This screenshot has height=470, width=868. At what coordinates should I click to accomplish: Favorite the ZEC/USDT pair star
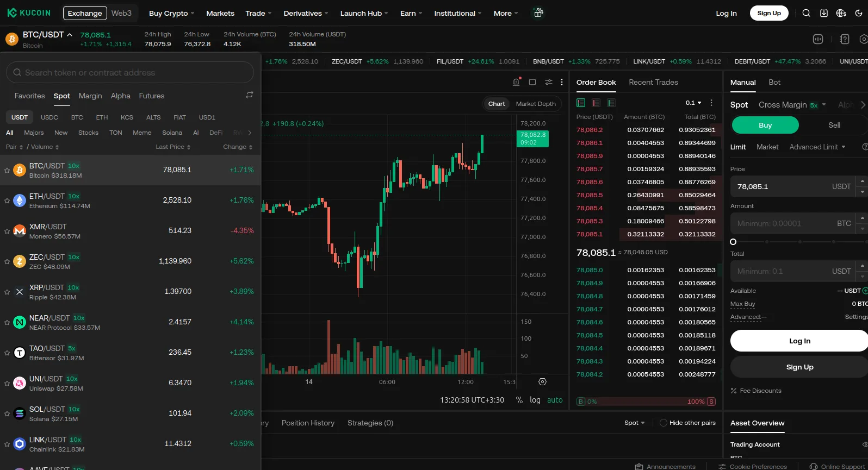pos(7,261)
